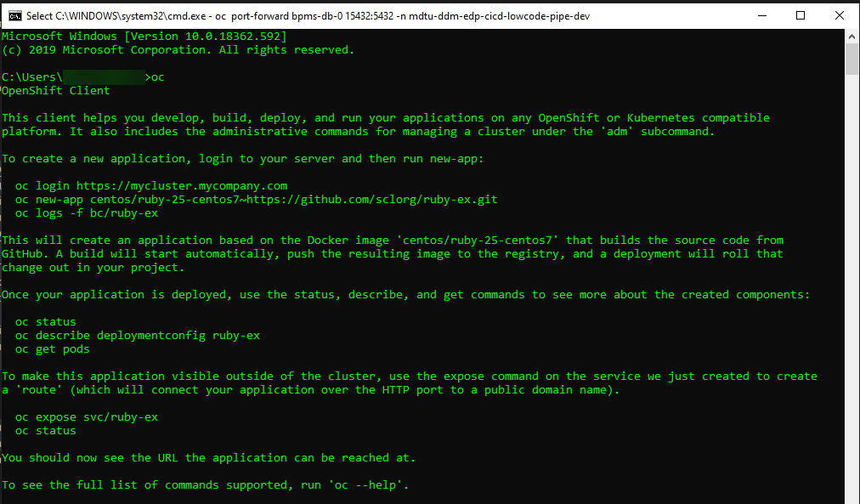860x504 pixels.
Task: Minimize the command prompt window
Action: click(761, 15)
